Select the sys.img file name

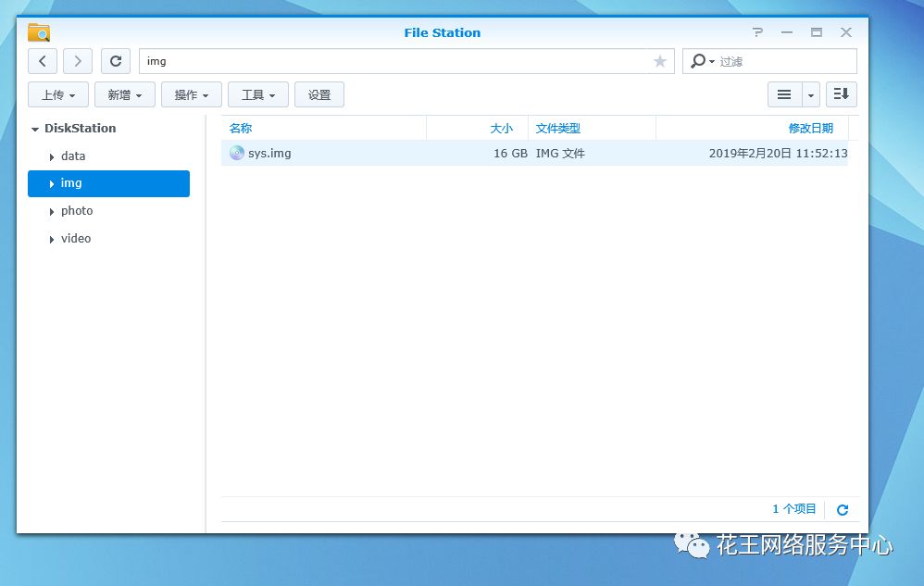coord(269,153)
